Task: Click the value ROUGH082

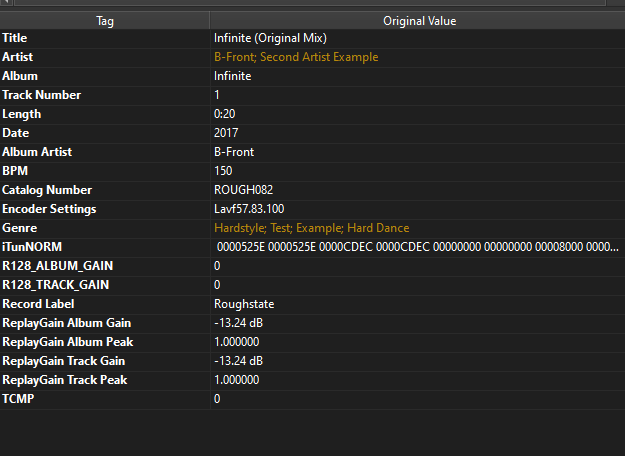Action: pyautogui.click(x=244, y=190)
